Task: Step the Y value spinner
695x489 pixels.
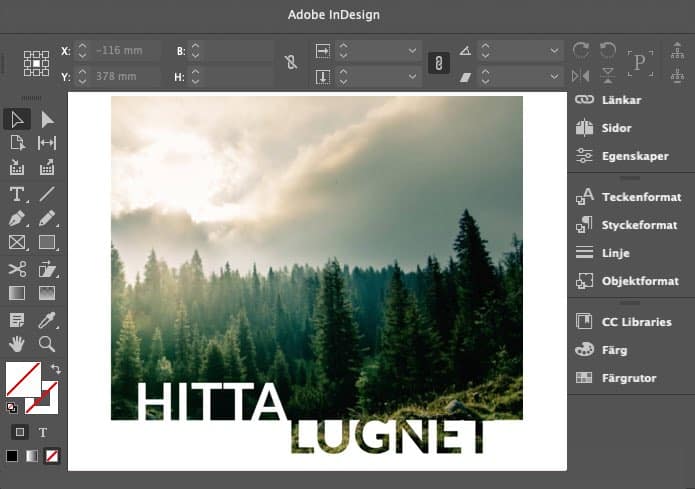Action: coord(82,76)
